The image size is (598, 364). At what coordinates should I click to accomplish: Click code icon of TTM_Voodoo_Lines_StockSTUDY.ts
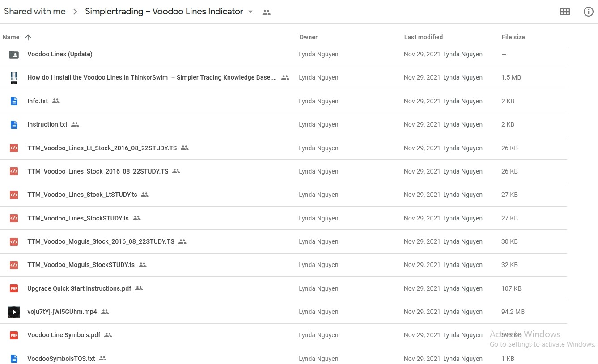coord(14,218)
